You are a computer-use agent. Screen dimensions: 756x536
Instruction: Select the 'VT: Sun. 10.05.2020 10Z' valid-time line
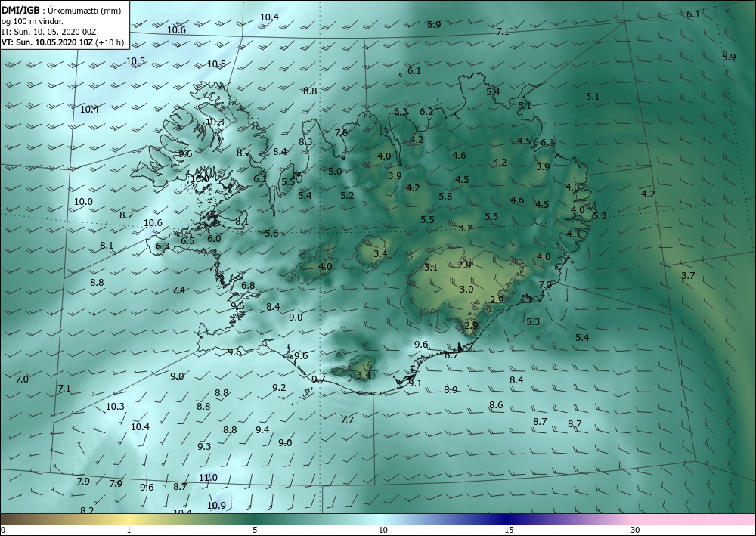[47, 42]
